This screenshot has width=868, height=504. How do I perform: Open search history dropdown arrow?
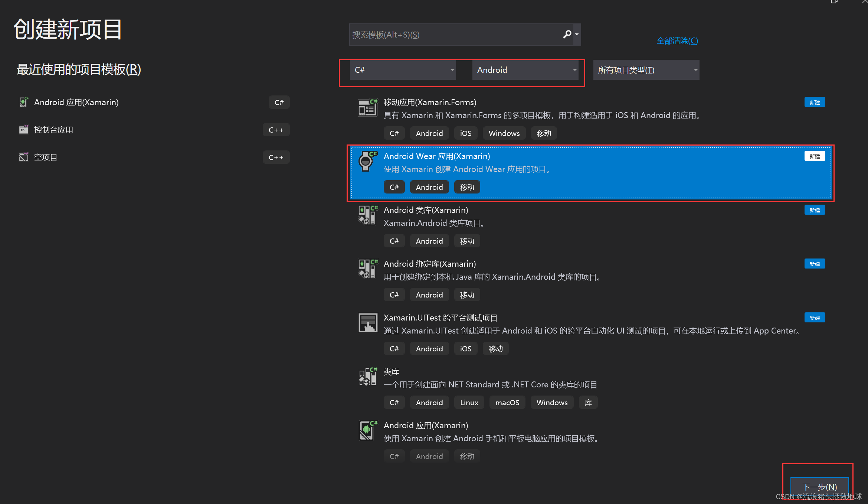point(577,35)
